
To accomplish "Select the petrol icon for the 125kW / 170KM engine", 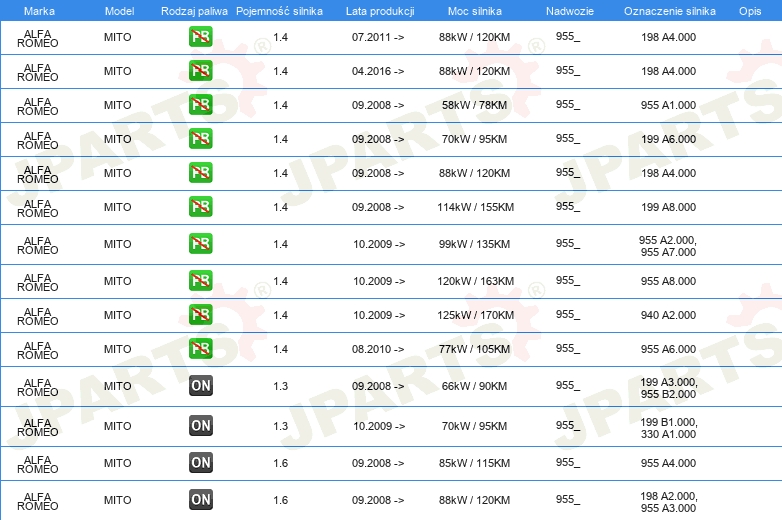I will tap(200, 315).
